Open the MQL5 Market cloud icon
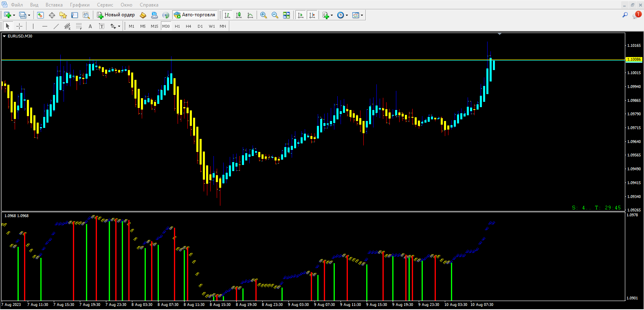The width and height of the screenshot is (644, 310). point(154,15)
